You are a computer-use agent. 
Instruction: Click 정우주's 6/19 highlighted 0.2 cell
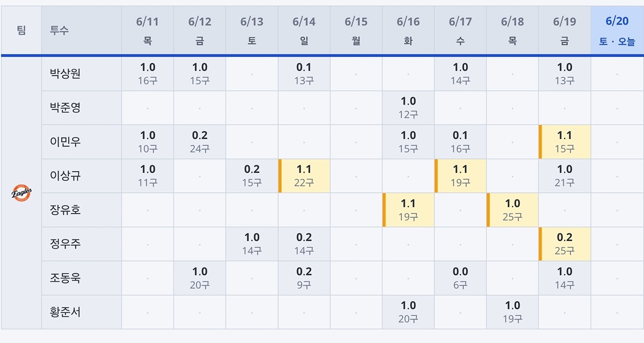click(565, 244)
